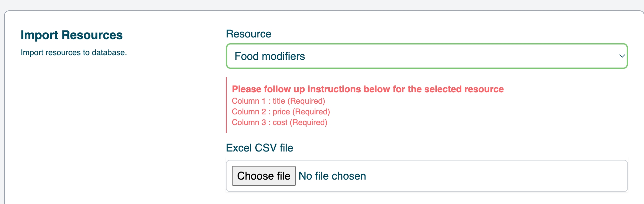Click the red vertical bar beside instructions
The image size is (644, 204).
click(x=226, y=105)
